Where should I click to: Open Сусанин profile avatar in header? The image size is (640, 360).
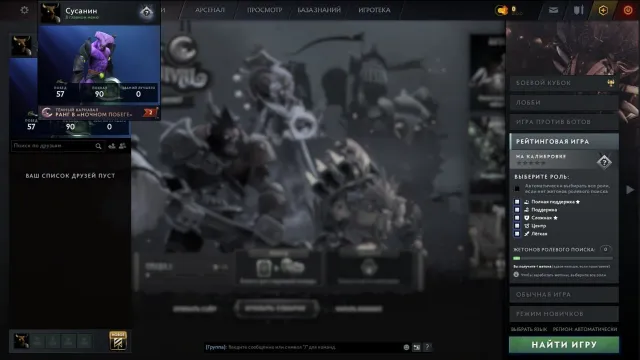[x=51, y=13]
